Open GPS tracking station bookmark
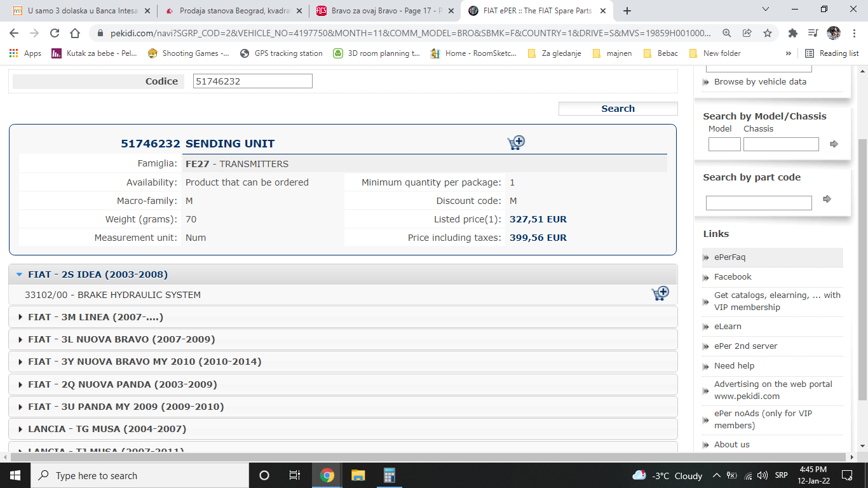Image resolution: width=868 pixels, height=488 pixels. [281, 53]
